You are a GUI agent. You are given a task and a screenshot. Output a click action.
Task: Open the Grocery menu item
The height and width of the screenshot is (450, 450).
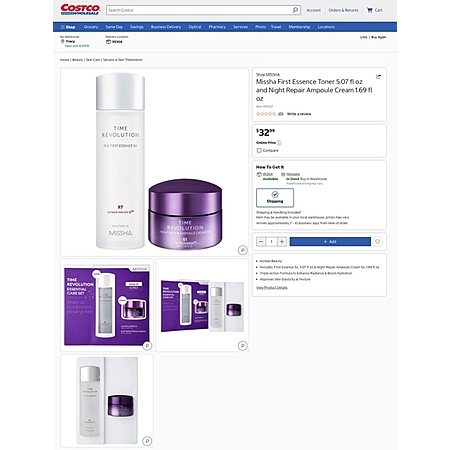point(91,27)
